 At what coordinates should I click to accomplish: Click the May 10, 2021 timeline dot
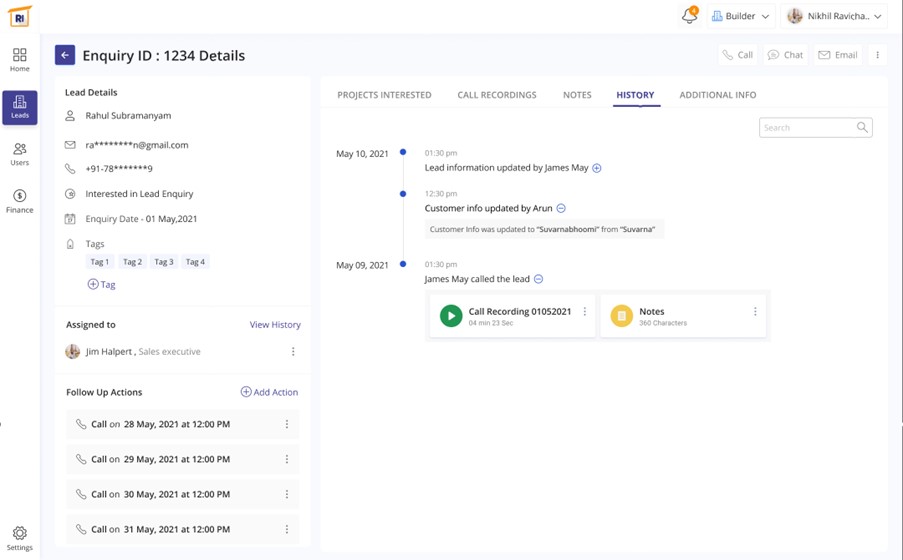click(x=403, y=153)
